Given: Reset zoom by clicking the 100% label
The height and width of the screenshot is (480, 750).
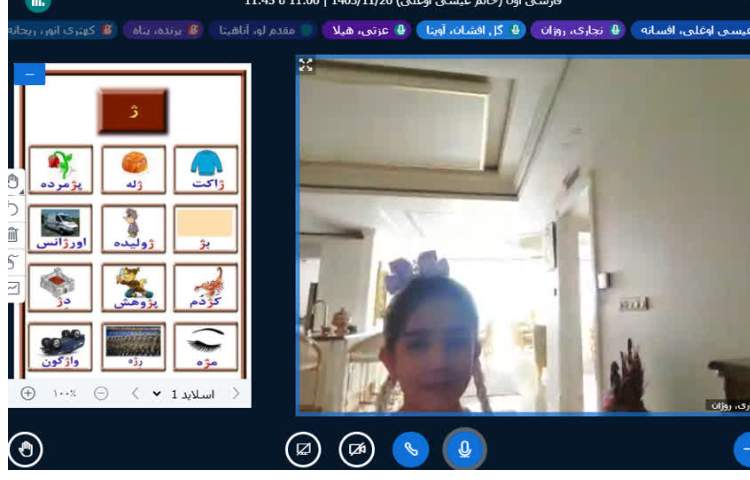Looking at the screenshot, I should click(x=64, y=393).
